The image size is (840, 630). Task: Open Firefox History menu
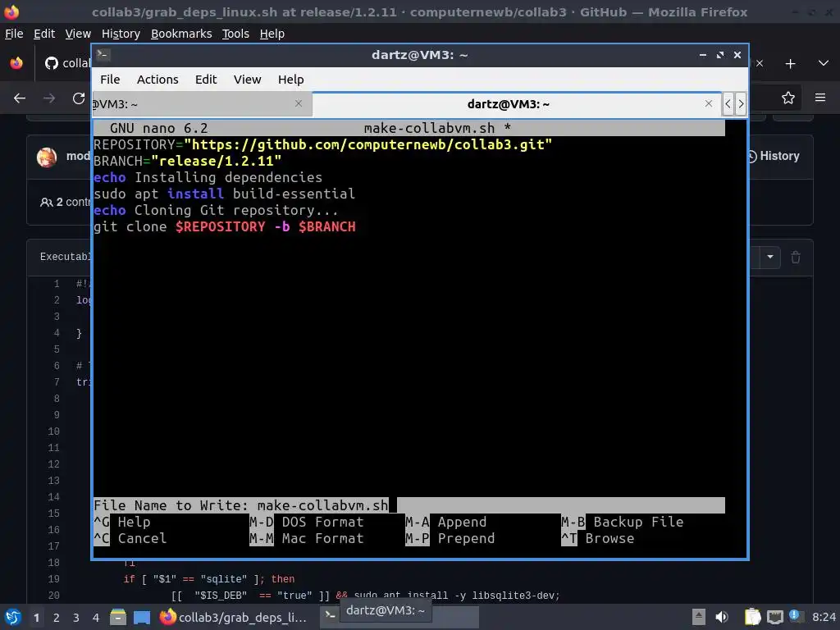[x=121, y=34]
